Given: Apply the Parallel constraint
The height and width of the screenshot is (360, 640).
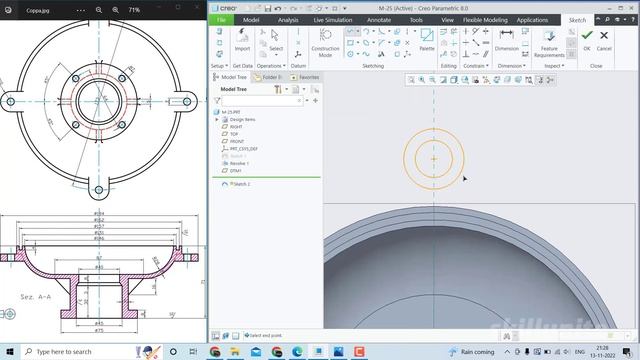Looking at the screenshot, I should 486,54.
